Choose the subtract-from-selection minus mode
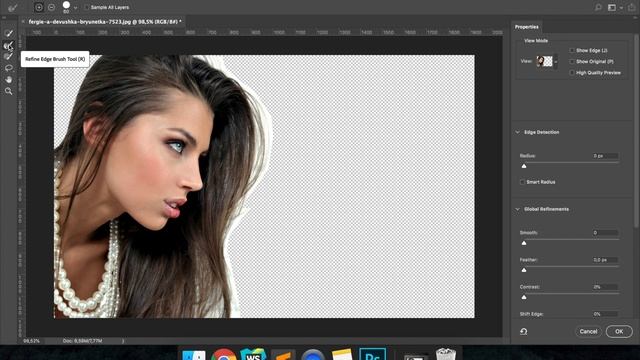640x360 pixels. pyautogui.click(x=51, y=7)
